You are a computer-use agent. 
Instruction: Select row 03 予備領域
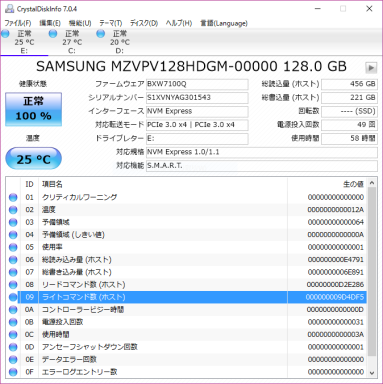click(186, 222)
